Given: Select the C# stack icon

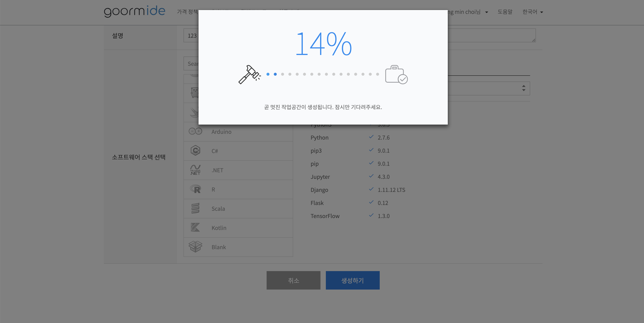Looking at the screenshot, I should pyautogui.click(x=195, y=151).
